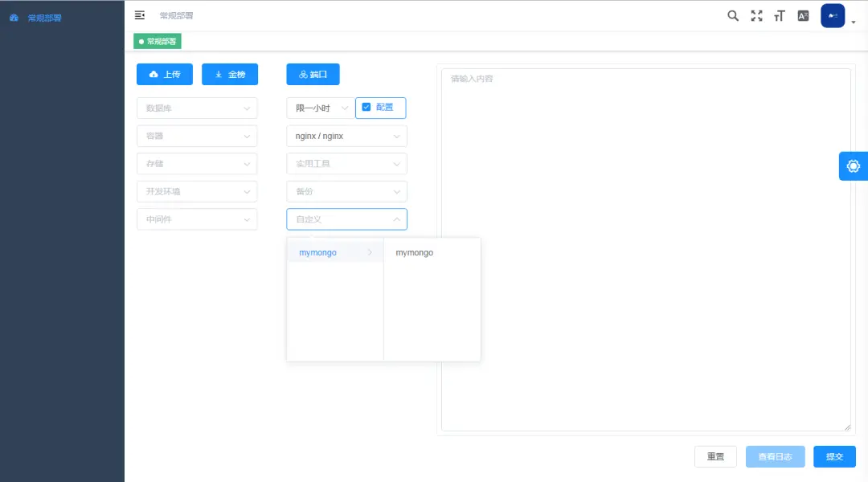Viewport: 868px width, 482px height.
Task: Uncheck the 配置 checkbox
Action: click(x=366, y=108)
